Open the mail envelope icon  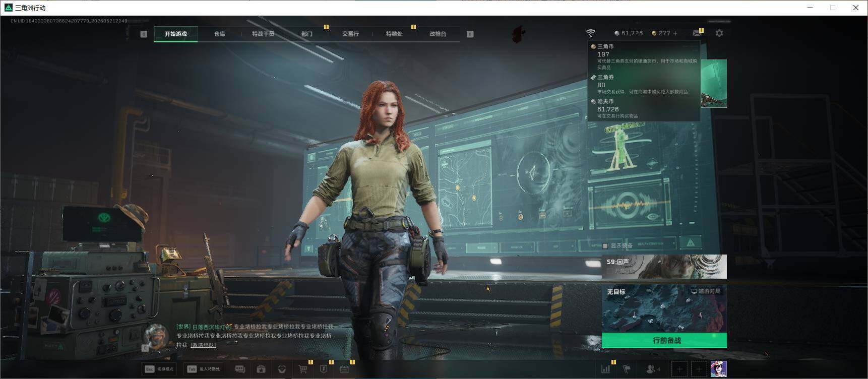pyautogui.click(x=697, y=33)
